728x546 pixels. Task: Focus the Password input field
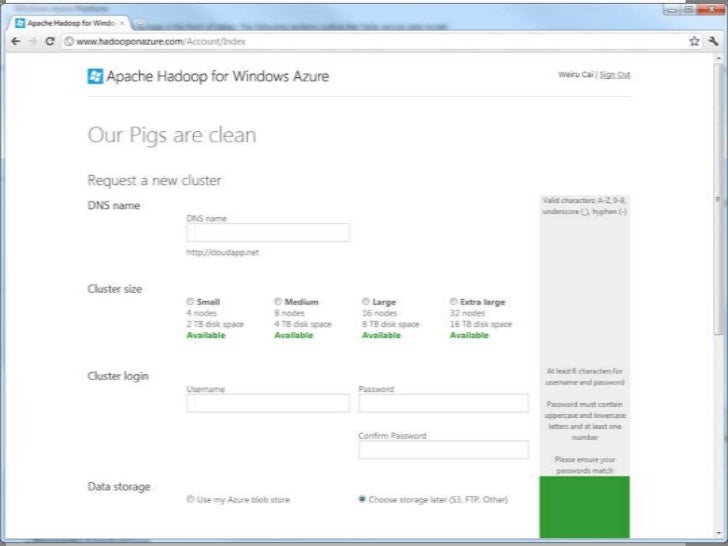[x=443, y=403]
